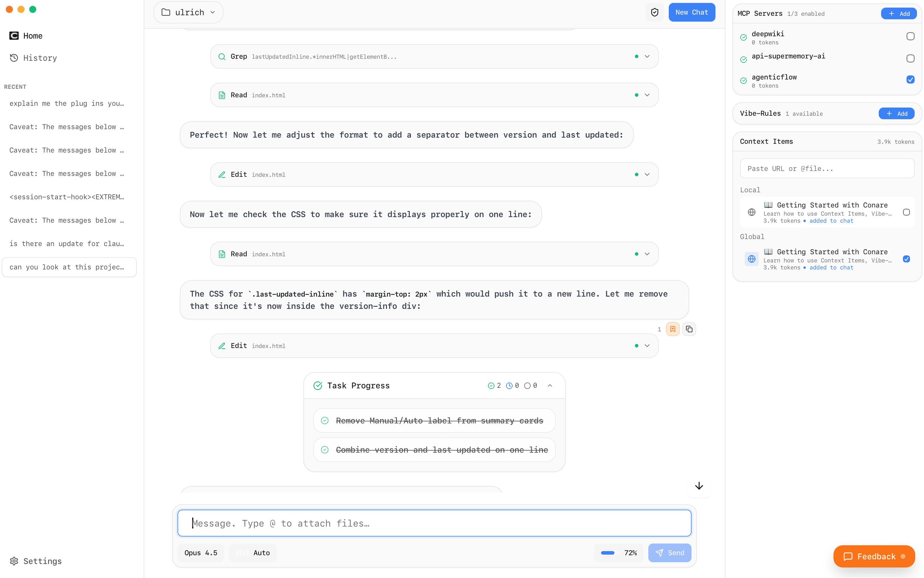Expand the Grep tool call chevron
This screenshot has width=924, height=578.
[647, 57]
